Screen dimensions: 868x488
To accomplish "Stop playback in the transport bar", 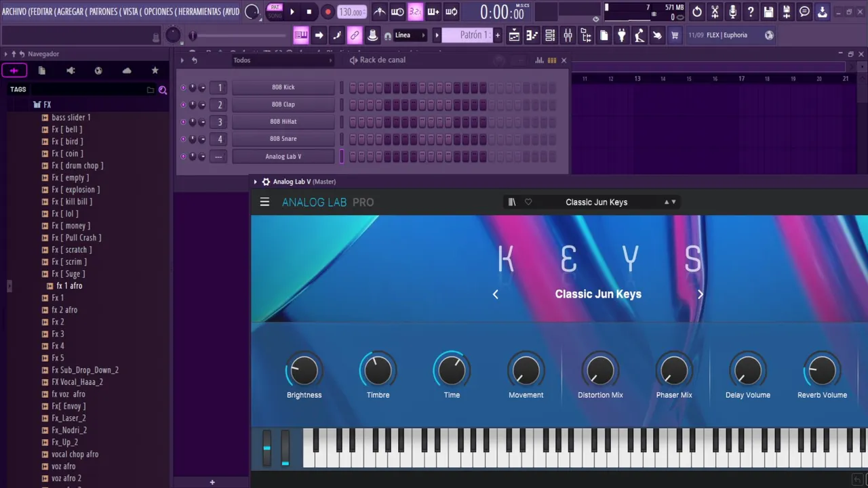I will pyautogui.click(x=309, y=12).
